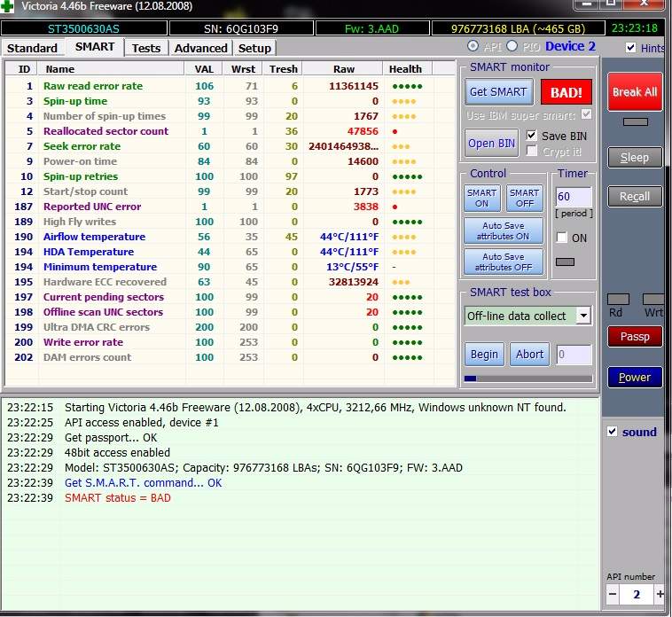Switch to the Tests tab
Image resolution: width=672 pixels, height=617 pixels.
(x=146, y=48)
